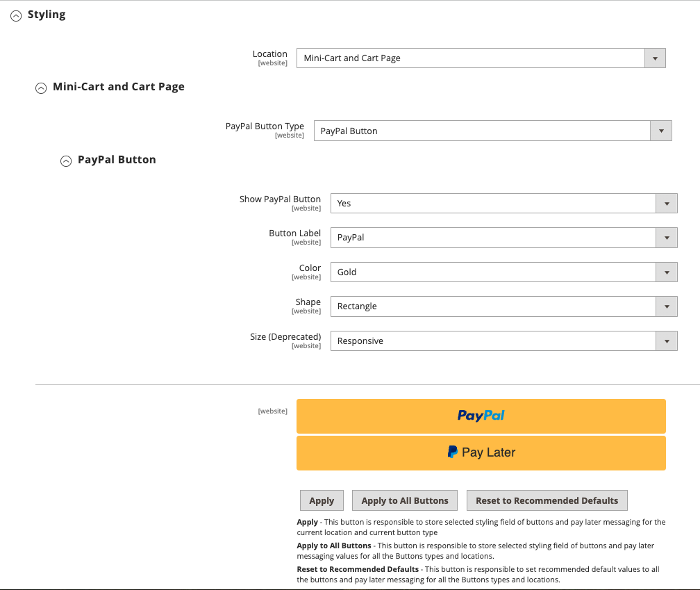Image resolution: width=700 pixels, height=590 pixels.
Task: Click the PayPal Button Type label
Action: (265, 126)
